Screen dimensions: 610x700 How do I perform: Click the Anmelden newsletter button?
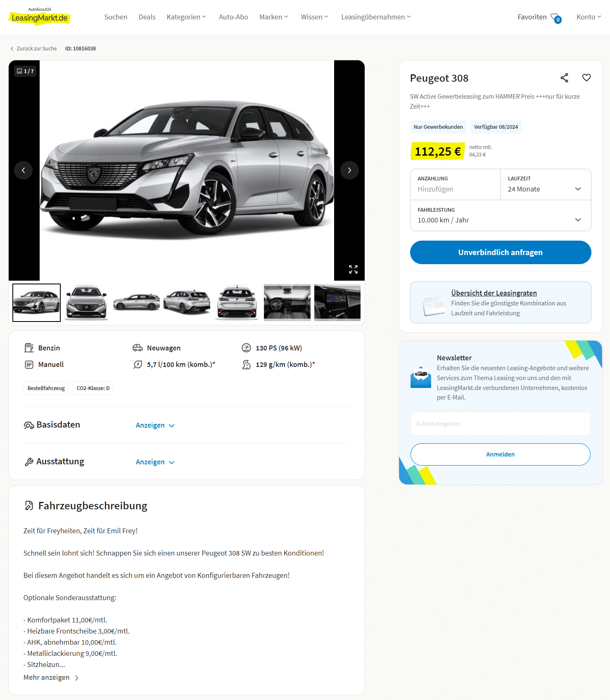point(501,454)
